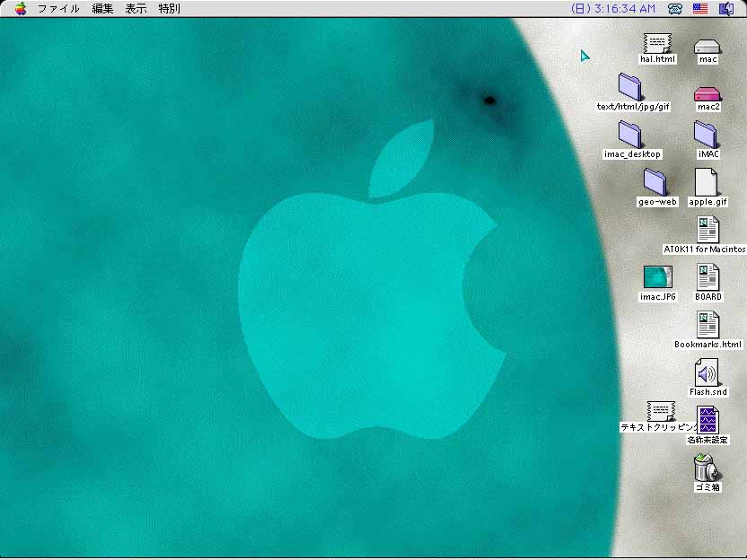747x560 pixels.
Task: Select the mac2 pink disk icon
Action: 707,94
